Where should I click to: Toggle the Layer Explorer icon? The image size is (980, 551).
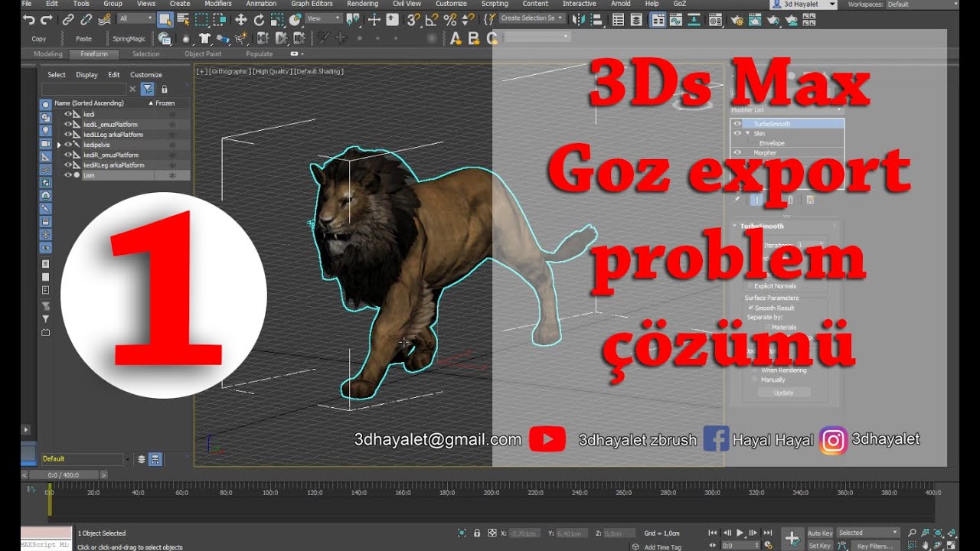637,19
